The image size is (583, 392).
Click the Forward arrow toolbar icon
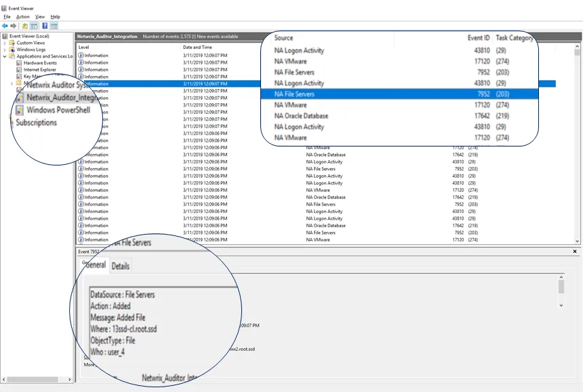coord(14,26)
